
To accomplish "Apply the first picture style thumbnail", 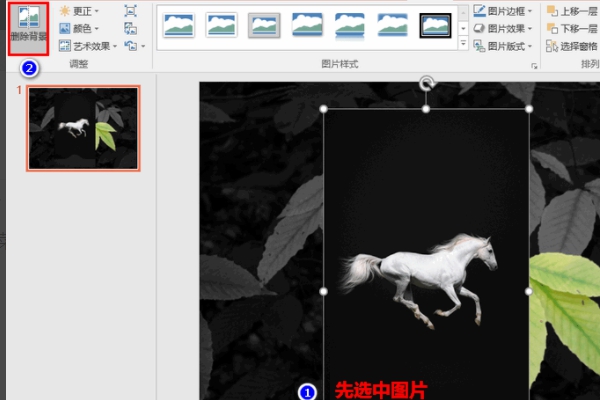I will coord(178,25).
